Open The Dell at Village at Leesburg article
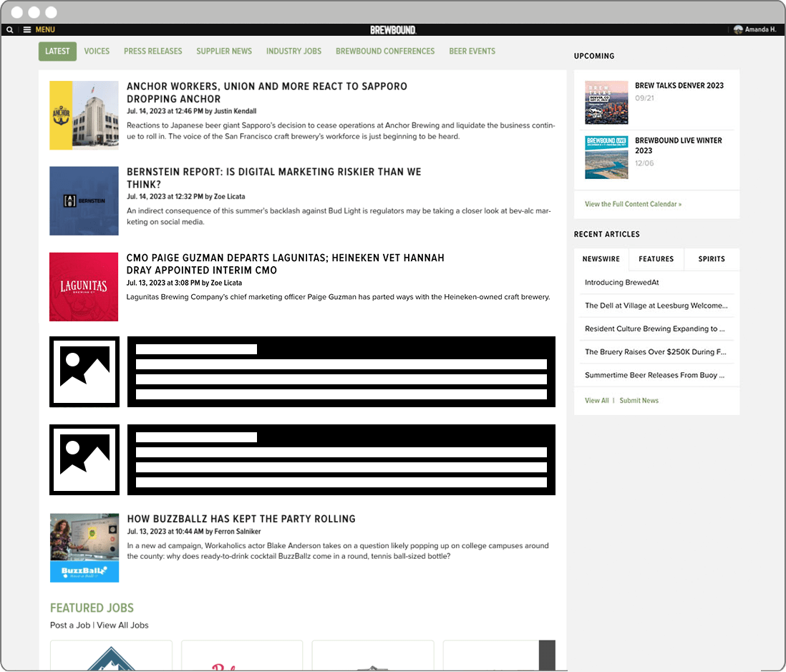The width and height of the screenshot is (786, 672). pos(656,306)
